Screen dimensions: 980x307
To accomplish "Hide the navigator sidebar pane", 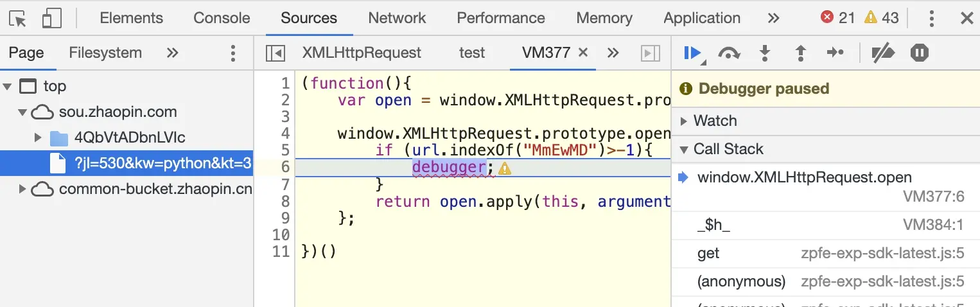I will (276, 53).
